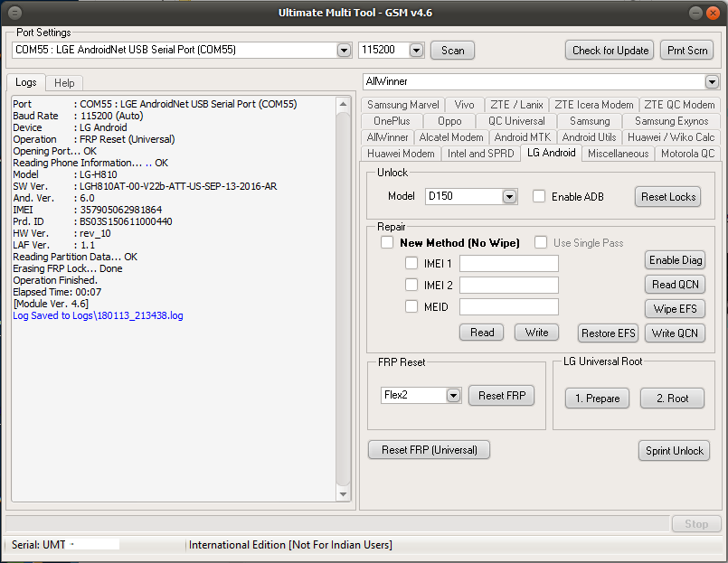Image resolution: width=728 pixels, height=563 pixels.
Task: Open the Oppo tab
Action: click(x=449, y=121)
